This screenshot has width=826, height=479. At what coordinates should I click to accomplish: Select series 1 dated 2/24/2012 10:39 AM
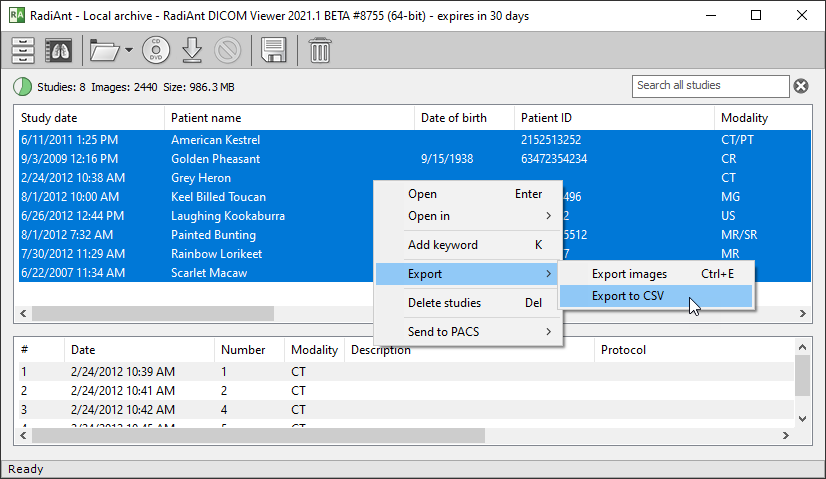tap(406, 372)
